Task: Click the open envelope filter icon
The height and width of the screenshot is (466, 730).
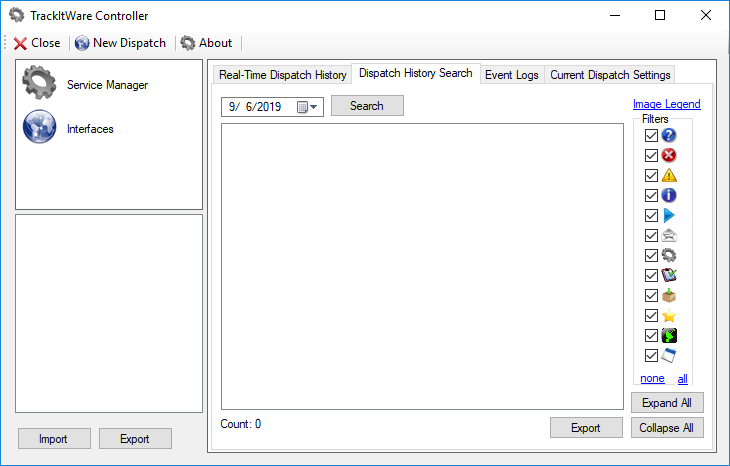Action: [x=669, y=236]
